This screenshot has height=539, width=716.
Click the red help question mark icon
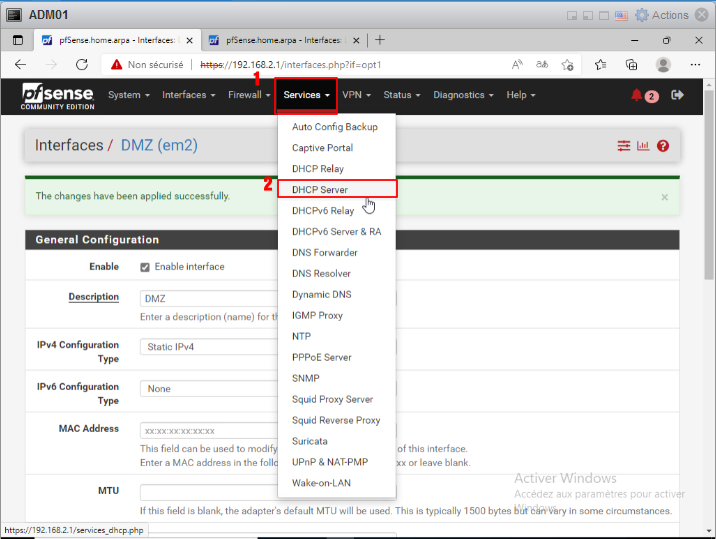coord(662,146)
